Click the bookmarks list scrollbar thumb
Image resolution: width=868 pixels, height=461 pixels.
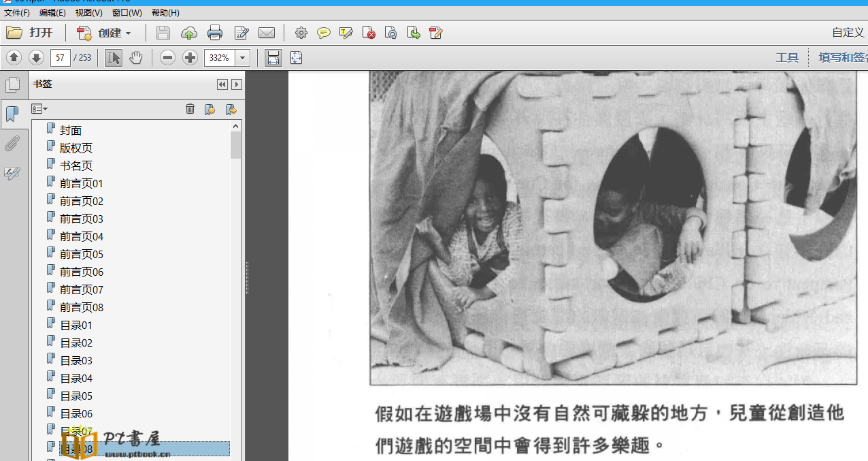[x=236, y=145]
